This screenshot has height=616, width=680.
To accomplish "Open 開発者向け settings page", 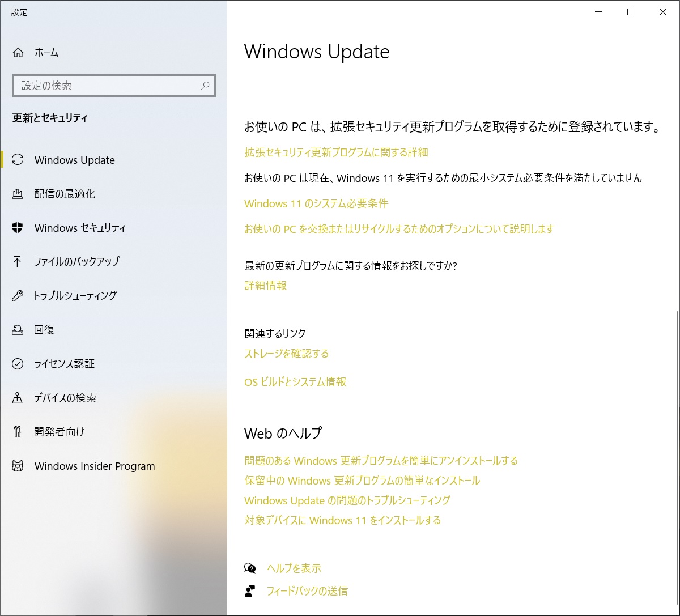I will tap(113, 432).
